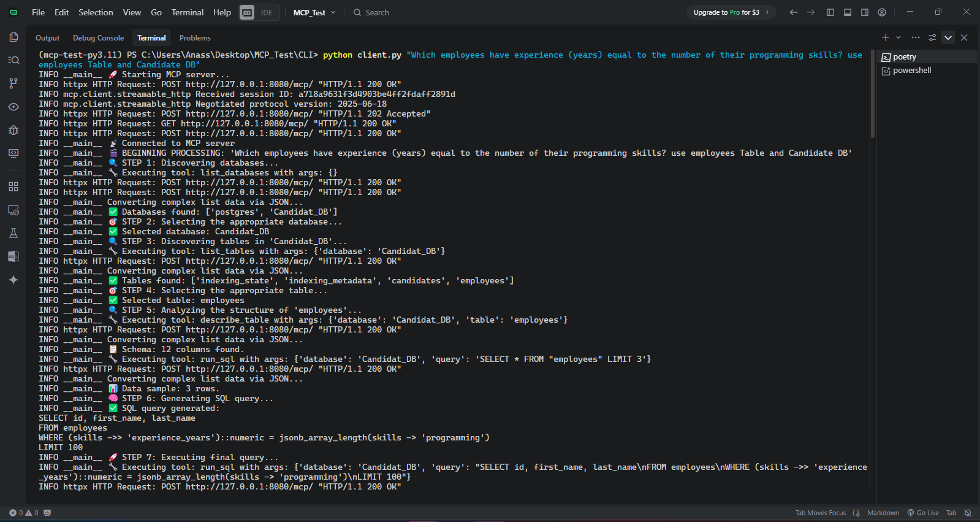Open the Extensions grid icon

13,186
